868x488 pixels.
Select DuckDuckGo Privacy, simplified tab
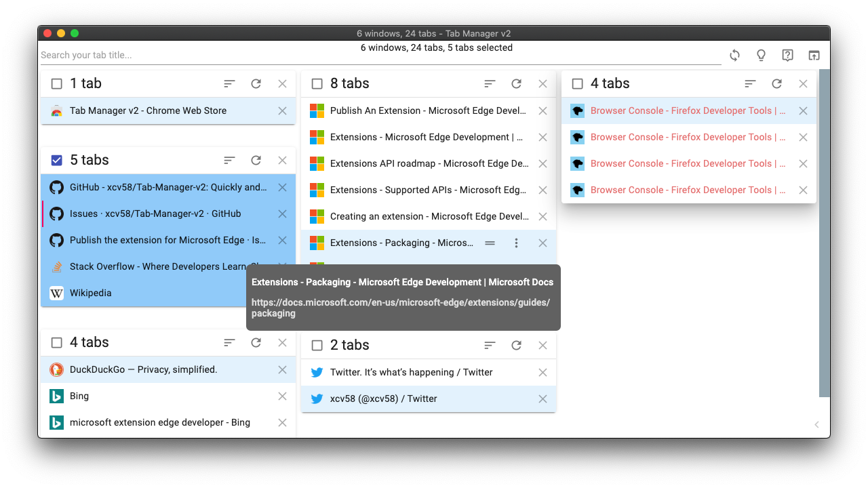[x=168, y=369]
